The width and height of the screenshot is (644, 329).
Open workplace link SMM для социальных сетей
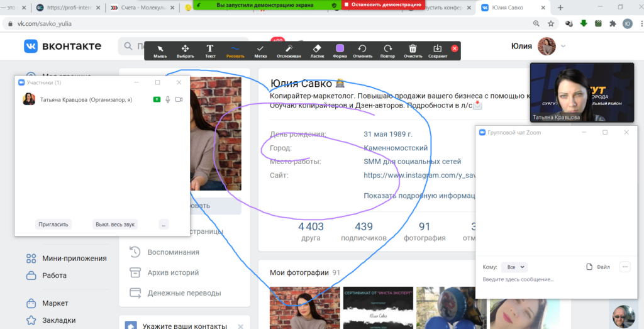tap(413, 162)
